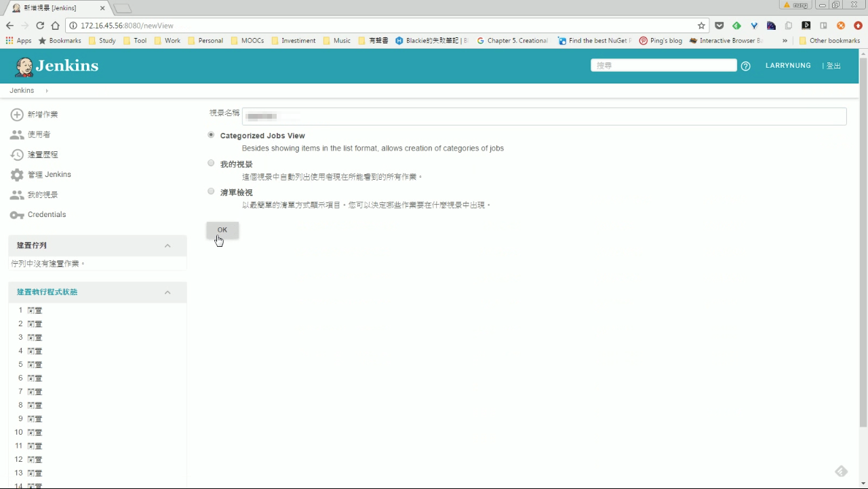
Task: Open the Chrome menu red icon
Action: (x=858, y=26)
